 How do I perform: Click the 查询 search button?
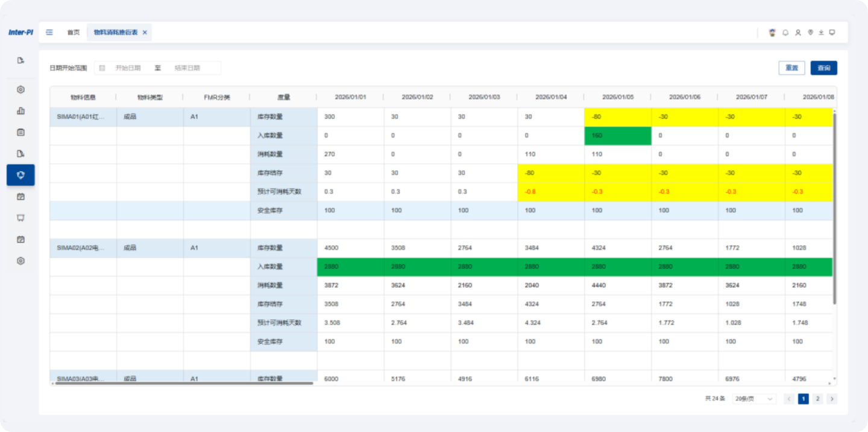click(823, 68)
